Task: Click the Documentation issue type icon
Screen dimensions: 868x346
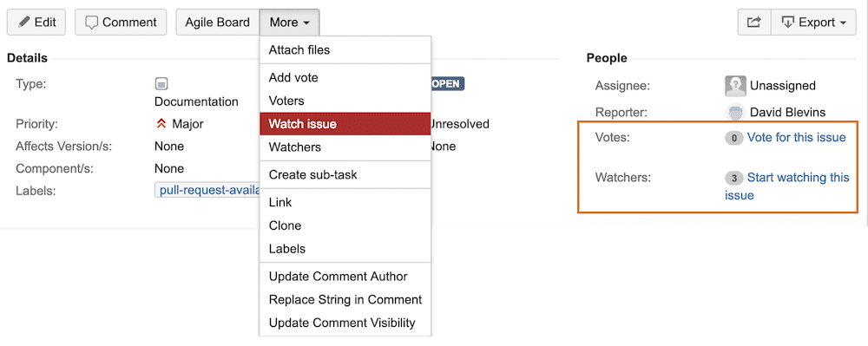Action: click(x=161, y=84)
